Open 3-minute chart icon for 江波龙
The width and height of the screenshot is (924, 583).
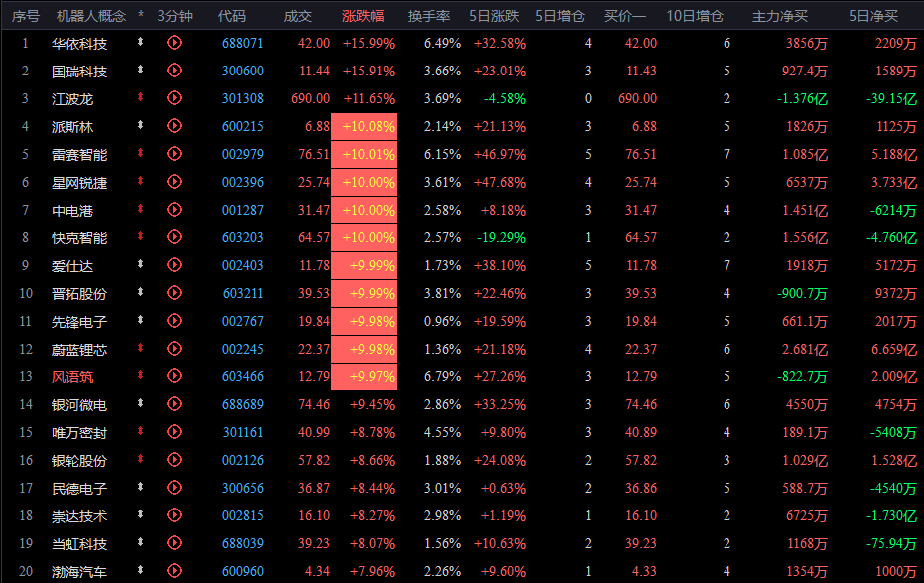pos(174,98)
